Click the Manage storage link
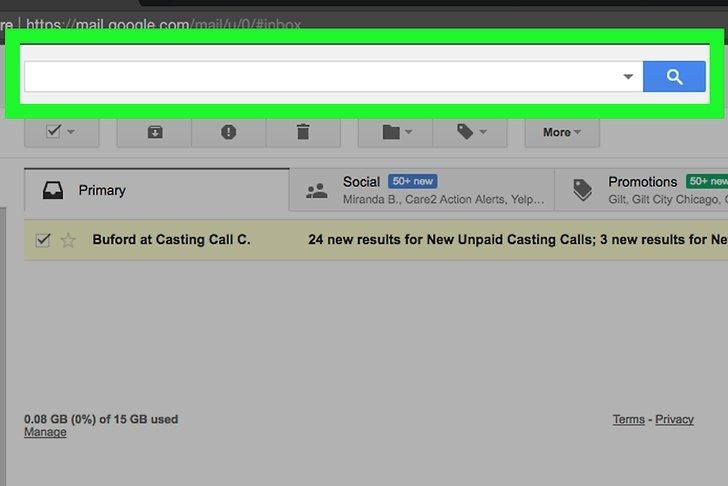728x486 pixels. click(x=45, y=432)
